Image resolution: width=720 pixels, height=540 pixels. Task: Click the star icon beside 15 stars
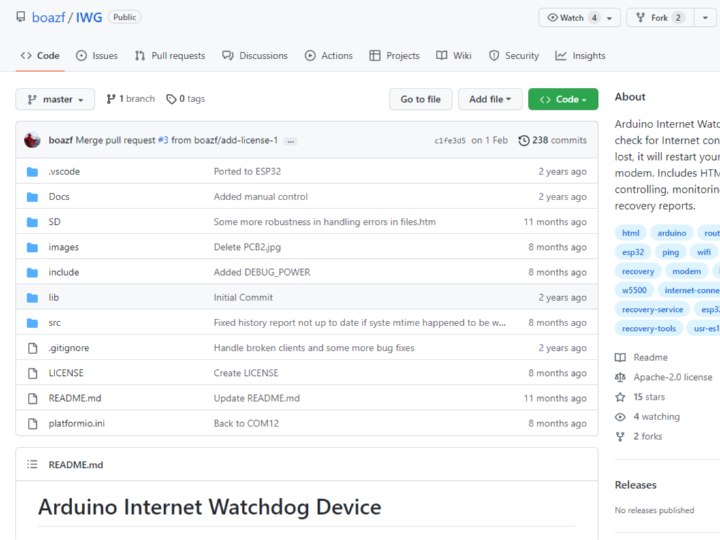point(620,397)
